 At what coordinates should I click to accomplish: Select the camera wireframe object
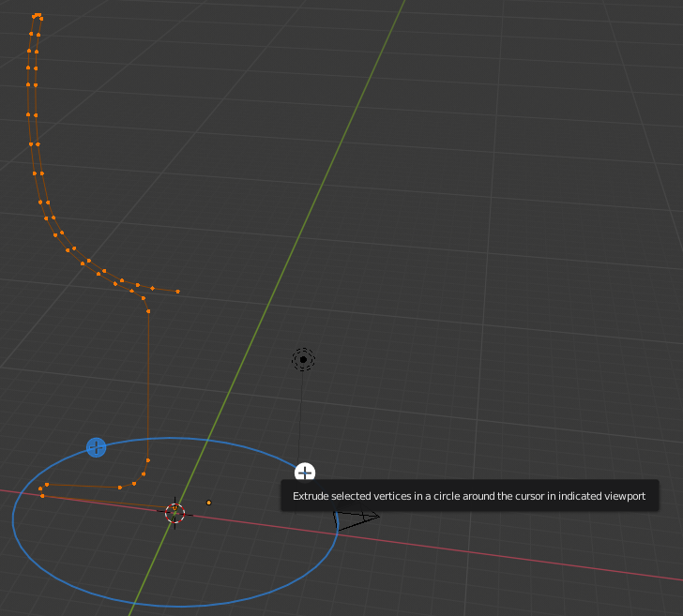coord(356,518)
